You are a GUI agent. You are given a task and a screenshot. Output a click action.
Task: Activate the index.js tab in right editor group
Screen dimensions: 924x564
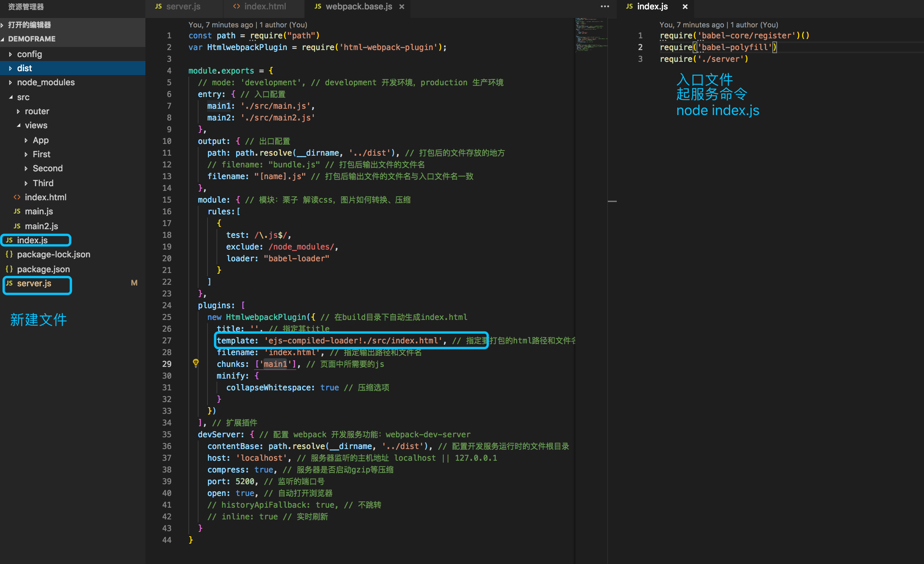(652, 7)
